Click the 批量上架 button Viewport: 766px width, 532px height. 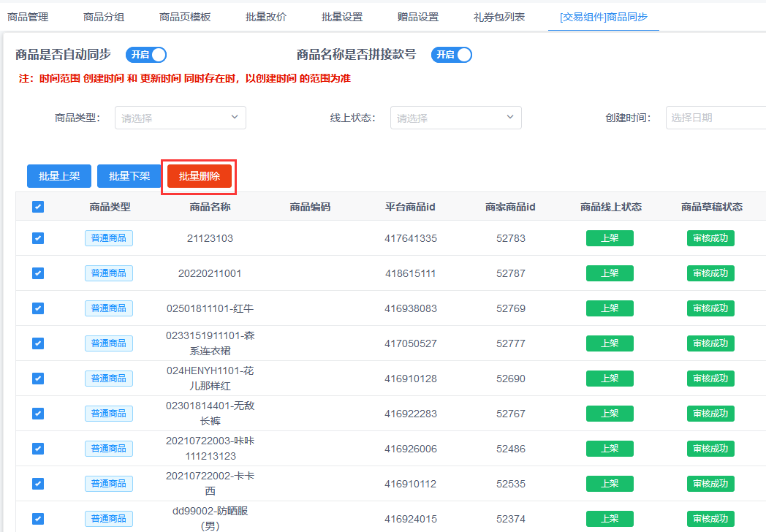pyautogui.click(x=59, y=176)
